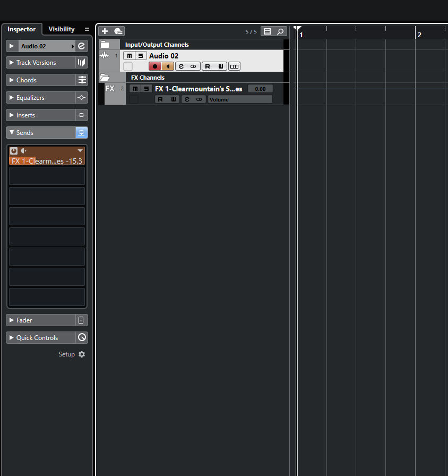Click the Quick Controls section icon

coord(82,337)
